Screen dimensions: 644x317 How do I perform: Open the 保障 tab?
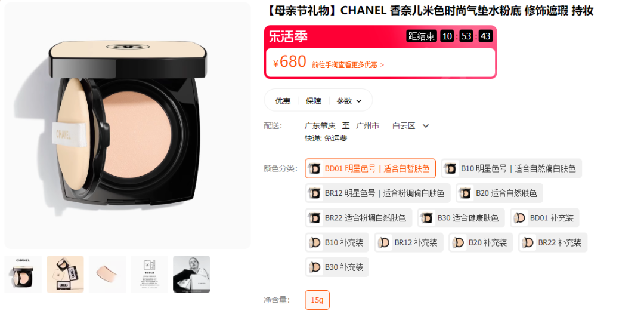pos(314,101)
